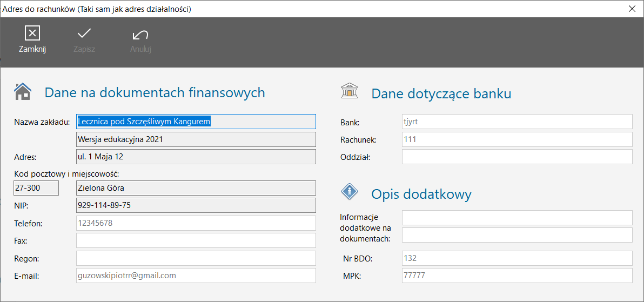This screenshot has height=302, width=644.
Task: Close the window with the title bar X
Action: coord(632,9)
